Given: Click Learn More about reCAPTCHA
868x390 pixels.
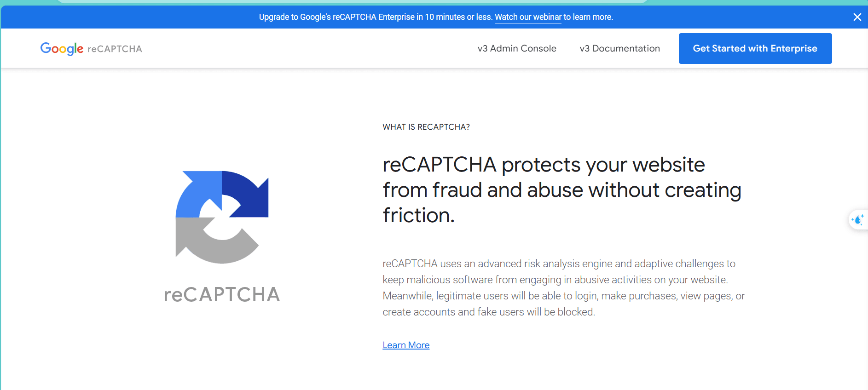Looking at the screenshot, I should [x=405, y=345].
